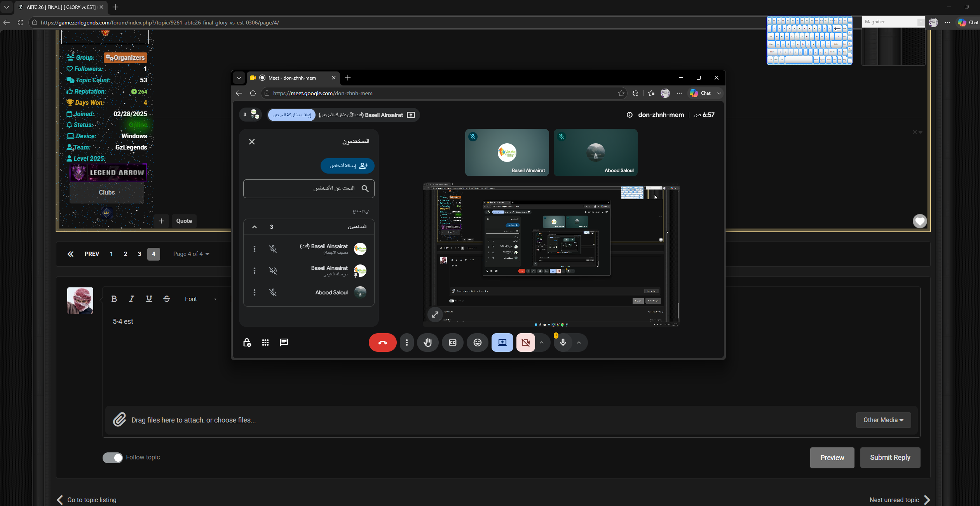The height and width of the screenshot is (506, 980).
Task: Click the add people button in Meet
Action: [x=347, y=166]
